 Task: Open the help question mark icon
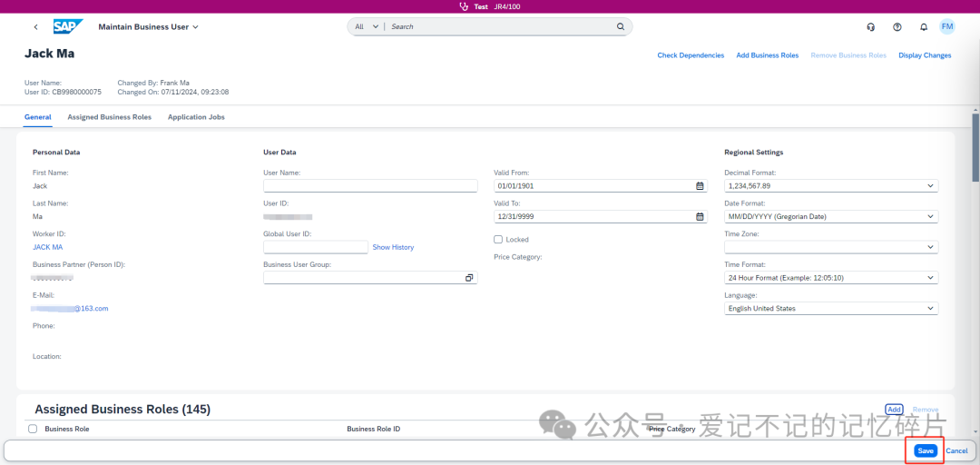(897, 27)
